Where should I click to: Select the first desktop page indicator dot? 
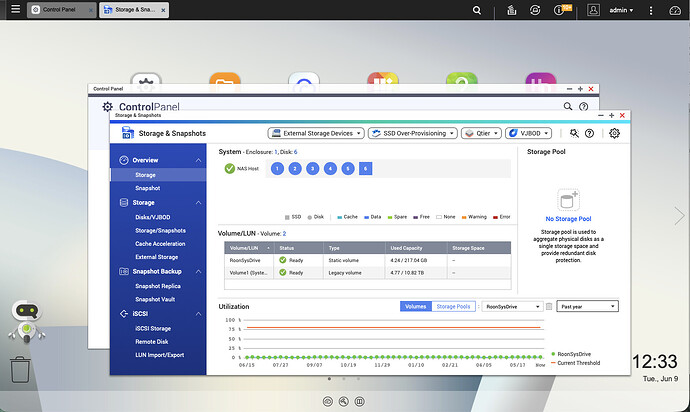click(x=329, y=379)
